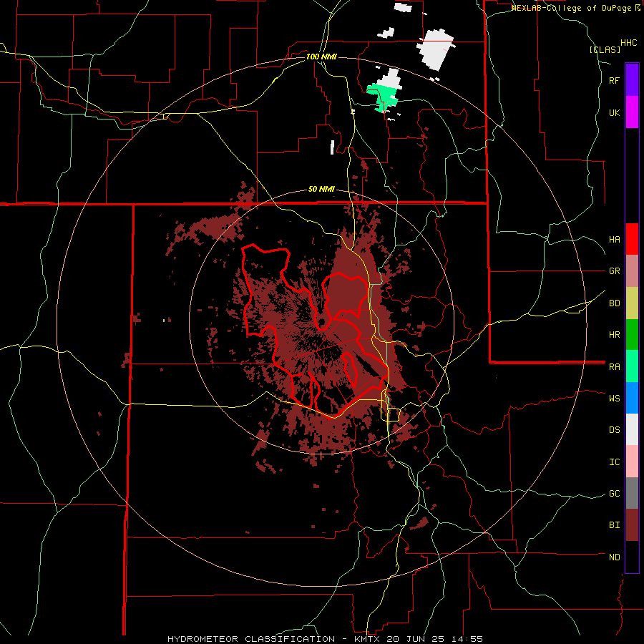Click the 14:55 timestamp text

click(x=468, y=639)
